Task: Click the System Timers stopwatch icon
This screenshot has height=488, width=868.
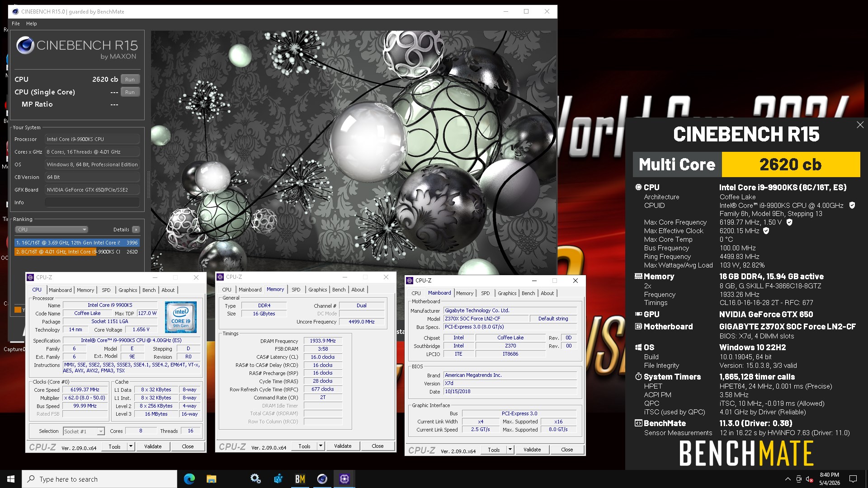Action: pyautogui.click(x=638, y=376)
